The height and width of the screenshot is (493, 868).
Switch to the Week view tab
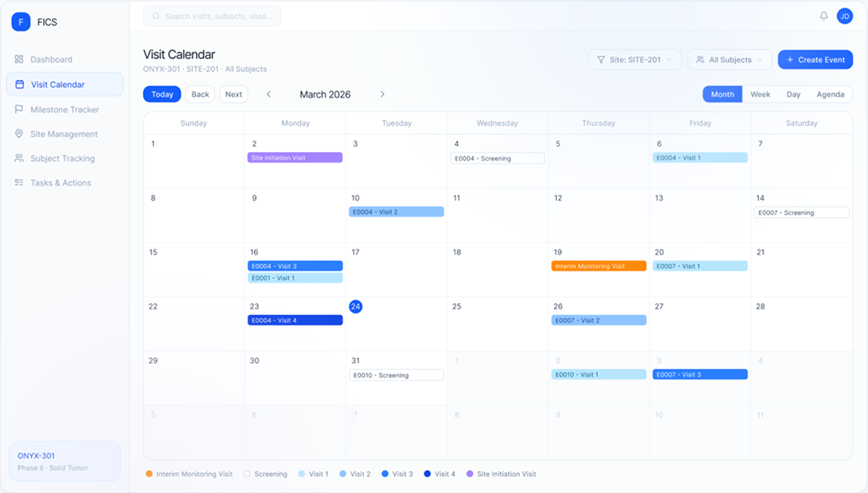(x=760, y=94)
